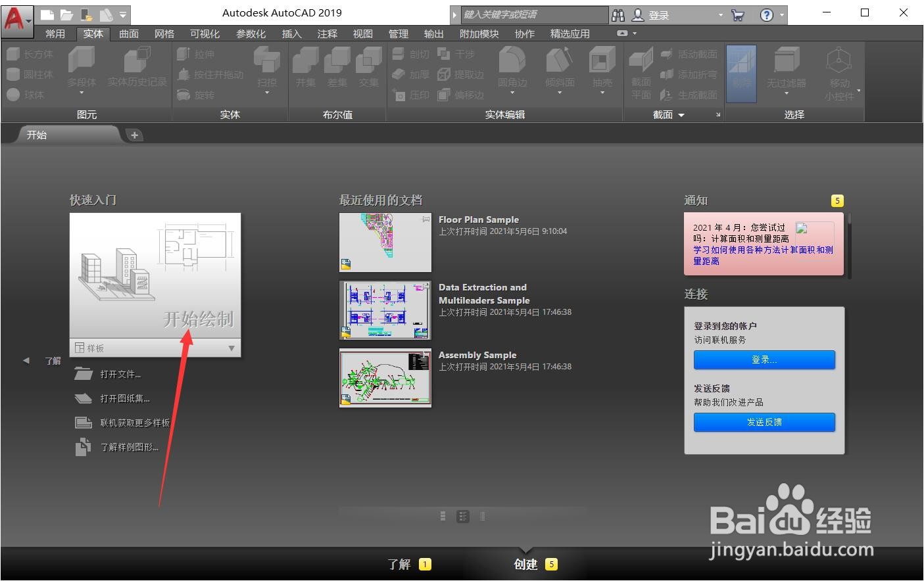This screenshot has width=924, height=581.
Task: Select the Section Plane (截面平面) tool
Action: coord(641,74)
